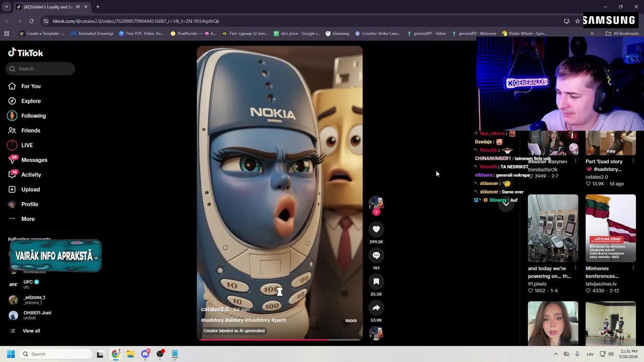
Task: Open Picker Wheel bookmark
Action: (x=524, y=34)
